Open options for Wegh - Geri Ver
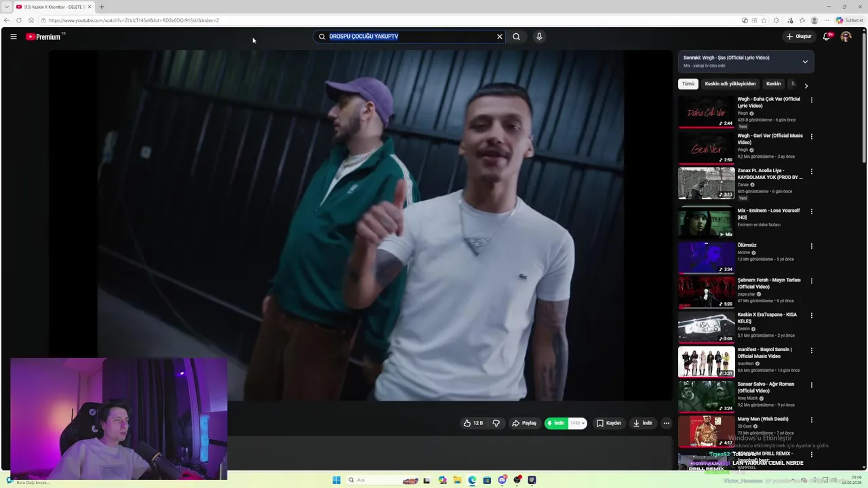Screen dimensions: 868x488 point(812,137)
